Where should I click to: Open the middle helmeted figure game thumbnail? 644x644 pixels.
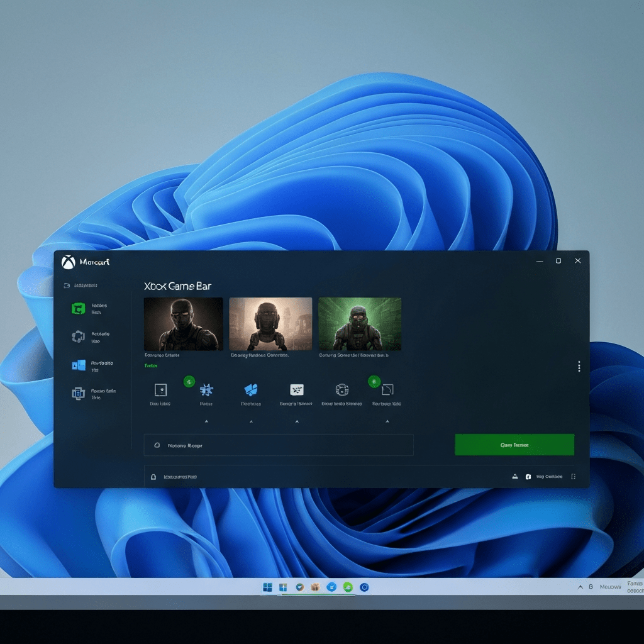(x=270, y=324)
